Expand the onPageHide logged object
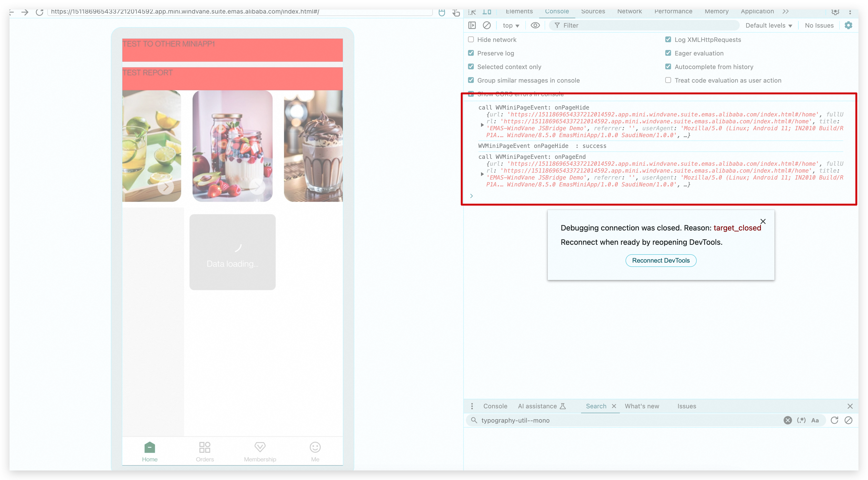This screenshot has height=480, width=868. click(482, 125)
